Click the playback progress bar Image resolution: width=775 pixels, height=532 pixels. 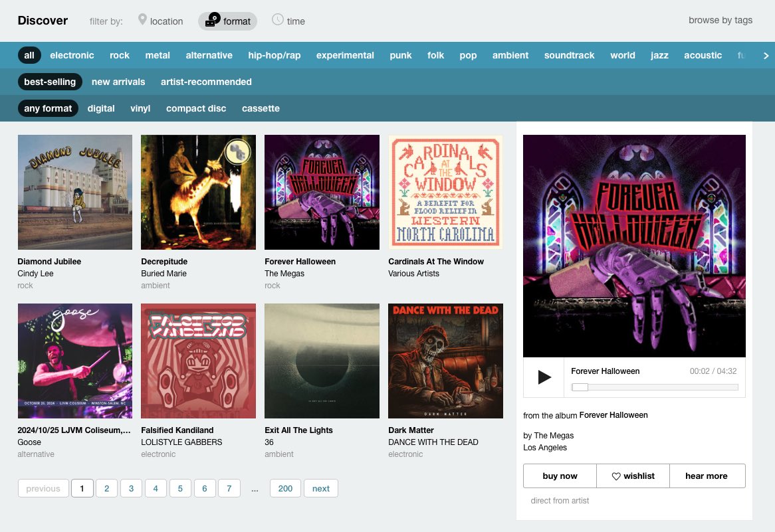(655, 386)
